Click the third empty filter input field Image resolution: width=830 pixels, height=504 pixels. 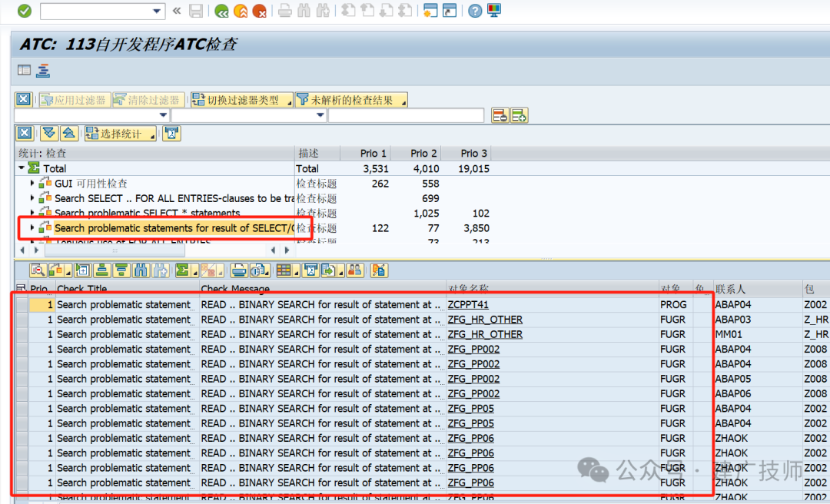(x=406, y=115)
